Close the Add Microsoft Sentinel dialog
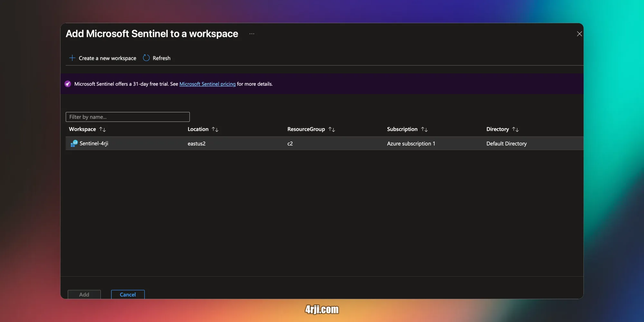Image resolution: width=644 pixels, height=322 pixels. [x=579, y=33]
